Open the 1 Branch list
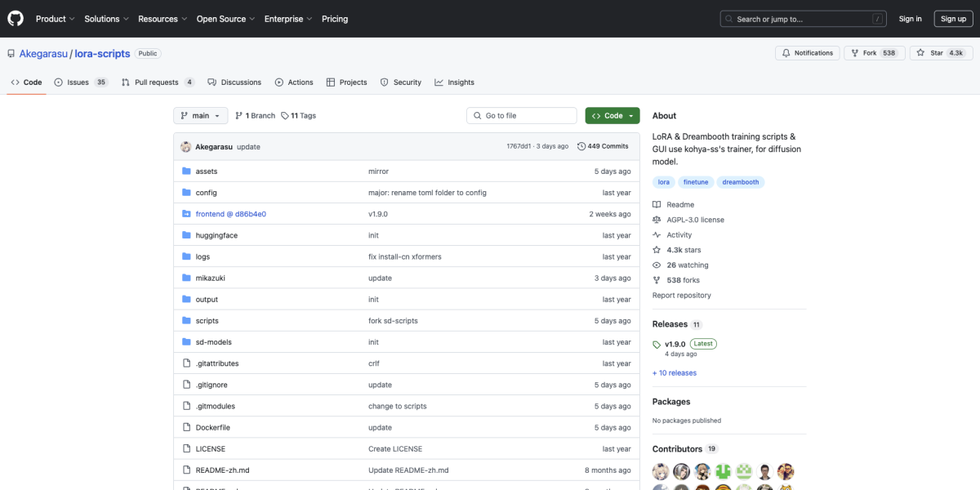The height and width of the screenshot is (490, 980). [255, 116]
